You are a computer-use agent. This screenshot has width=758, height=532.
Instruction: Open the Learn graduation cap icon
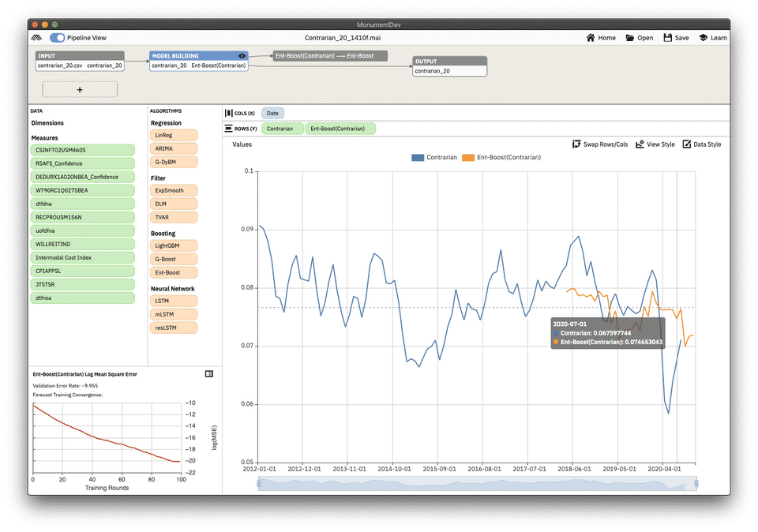(704, 38)
